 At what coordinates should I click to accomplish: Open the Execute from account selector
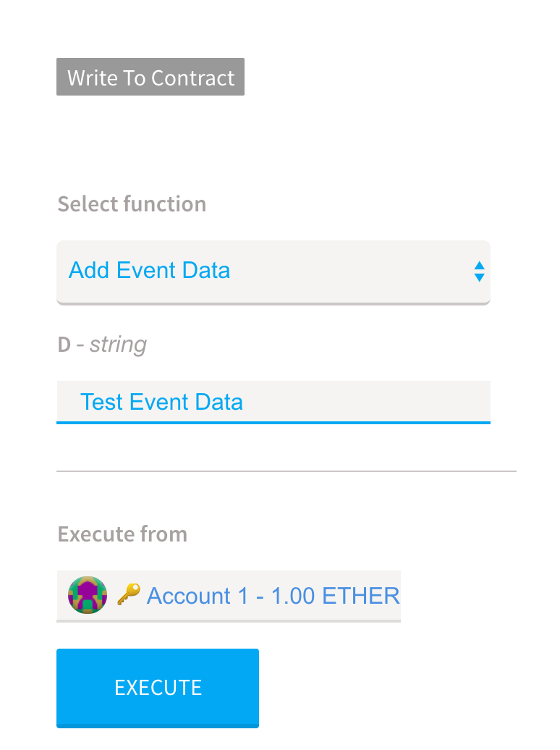[229, 596]
